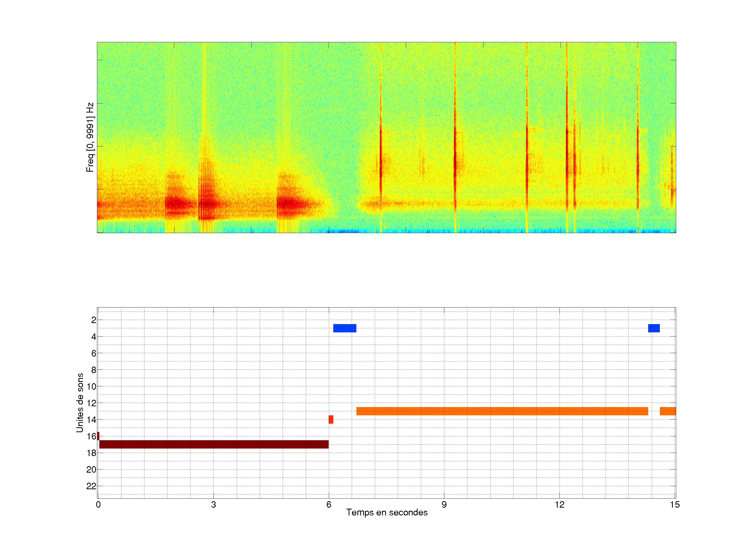Click the "Temps en secondes" axis label
Screen dimensions: 747x560
coord(387,512)
